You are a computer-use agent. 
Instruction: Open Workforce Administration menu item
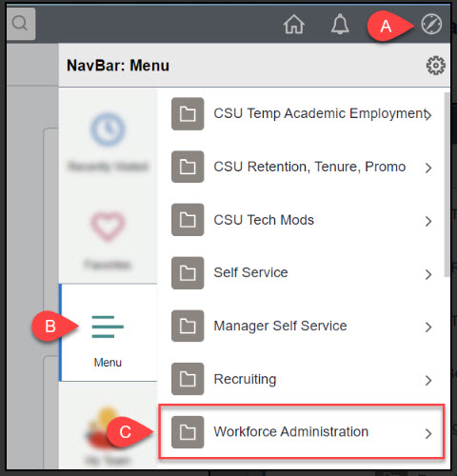click(x=302, y=431)
